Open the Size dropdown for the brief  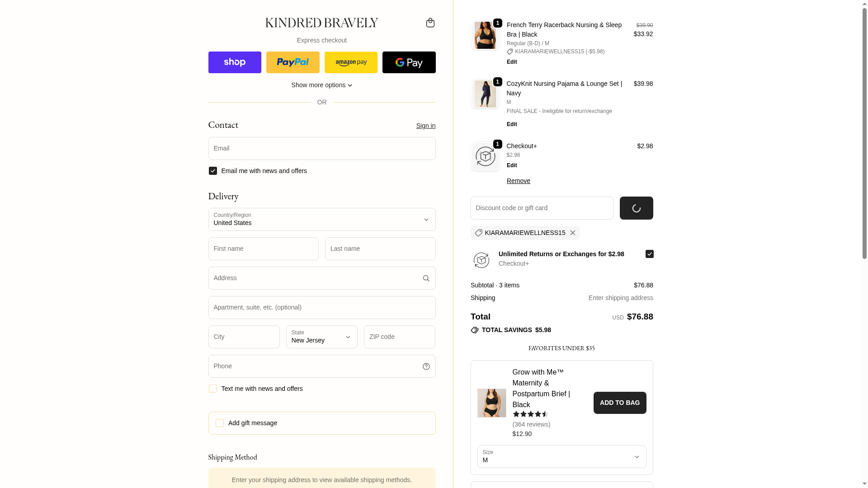tap(561, 456)
